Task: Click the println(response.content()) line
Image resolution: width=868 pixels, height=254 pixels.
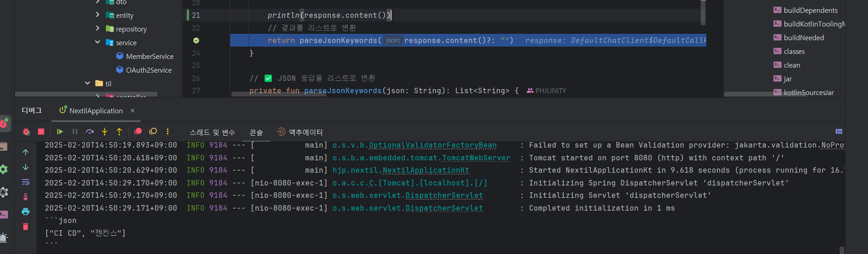Action: click(329, 15)
